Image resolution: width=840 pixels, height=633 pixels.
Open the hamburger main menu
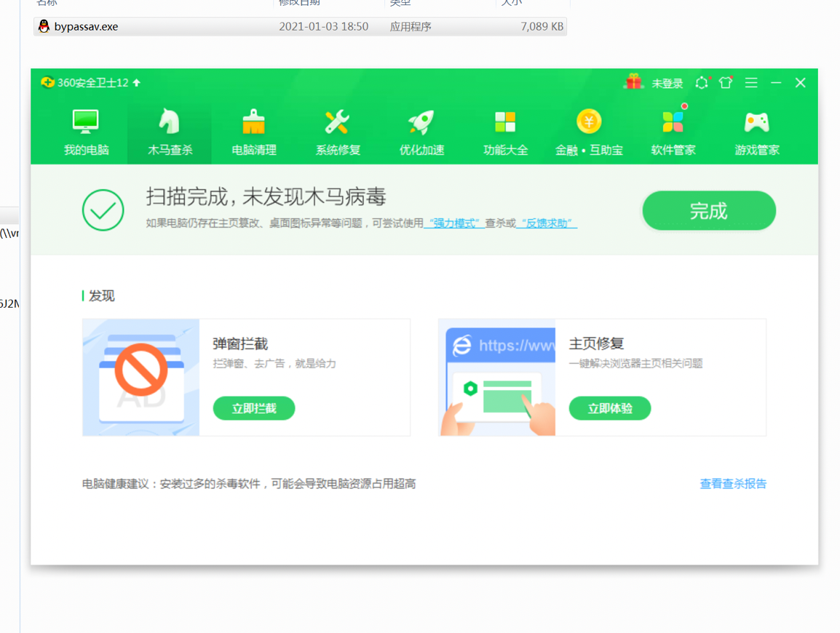click(x=751, y=82)
